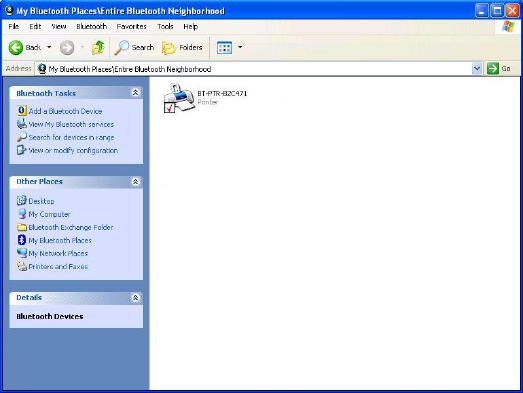This screenshot has width=523, height=393.
Task: Open the View menu
Action: [x=59, y=26]
